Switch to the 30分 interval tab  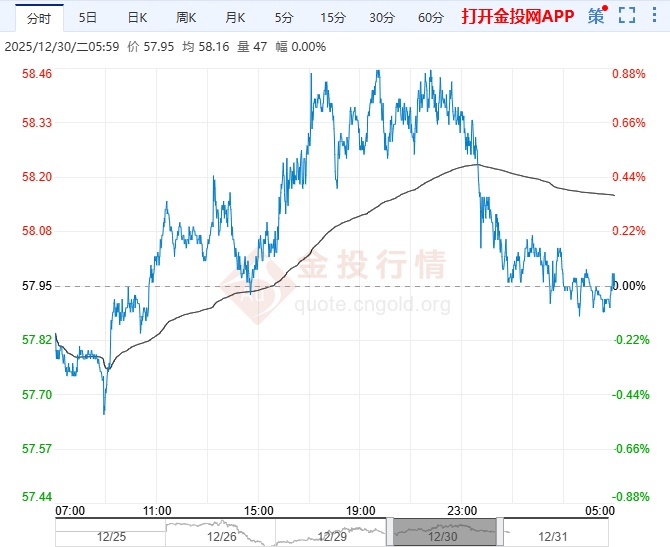[x=382, y=18]
